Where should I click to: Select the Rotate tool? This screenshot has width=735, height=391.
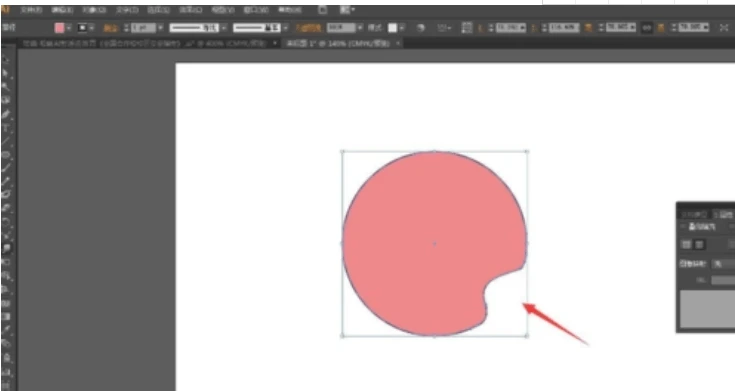6,221
